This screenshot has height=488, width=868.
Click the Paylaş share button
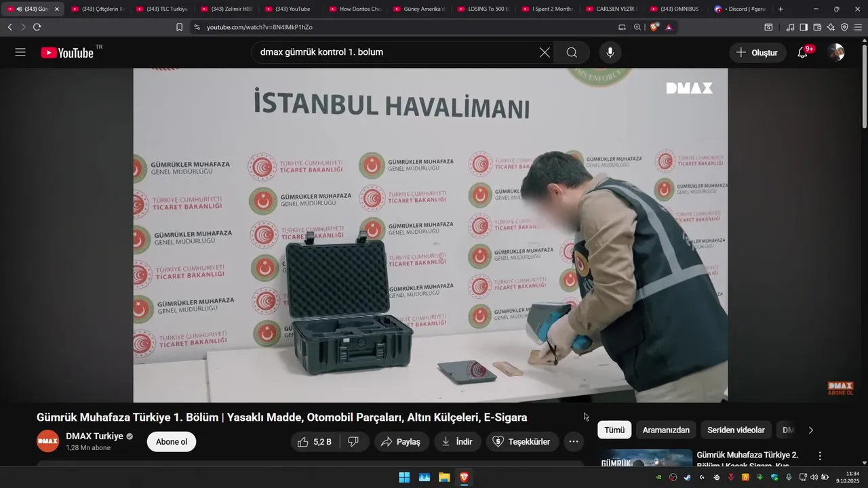click(x=401, y=442)
